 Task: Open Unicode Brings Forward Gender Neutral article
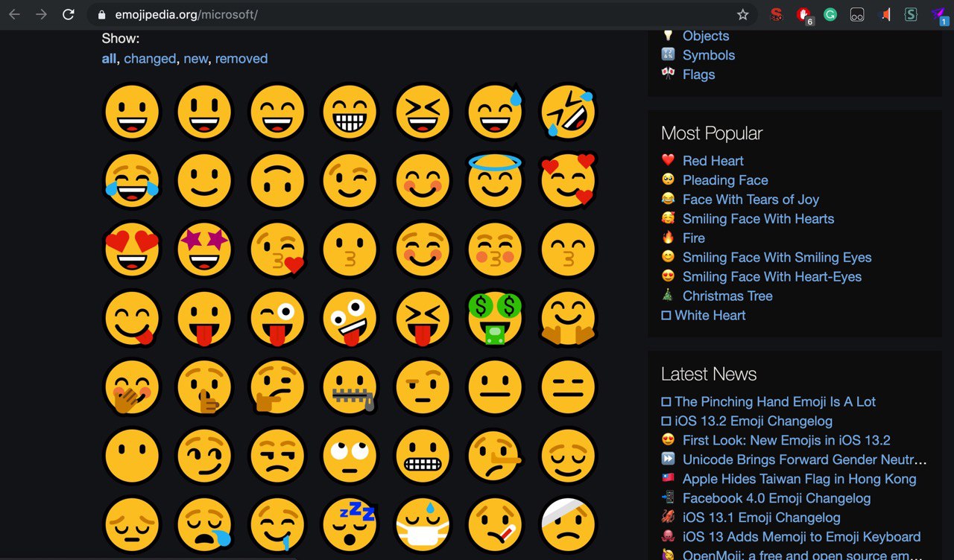(x=805, y=460)
